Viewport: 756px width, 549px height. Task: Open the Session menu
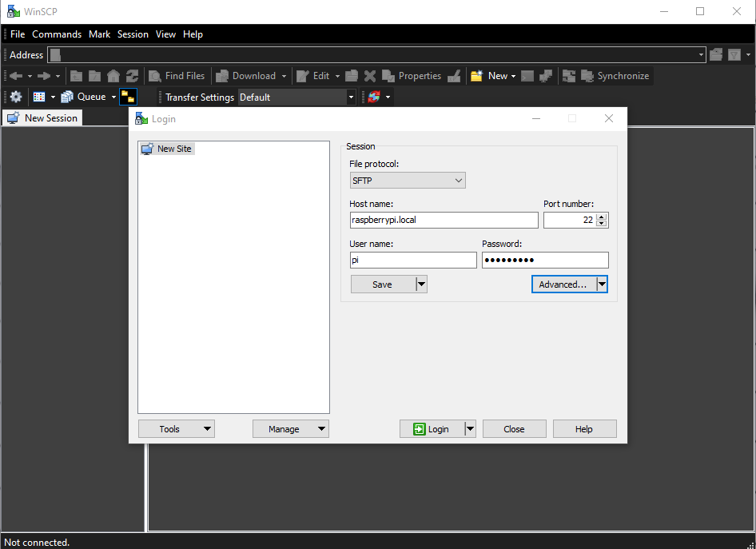click(x=133, y=34)
